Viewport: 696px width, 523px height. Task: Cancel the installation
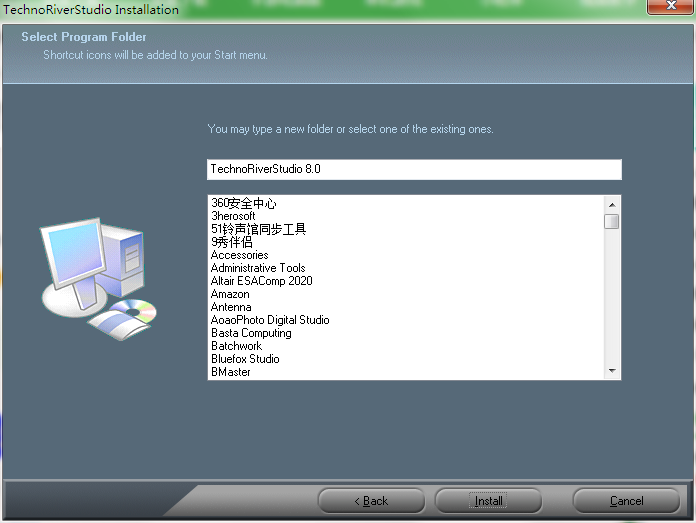[626, 501]
